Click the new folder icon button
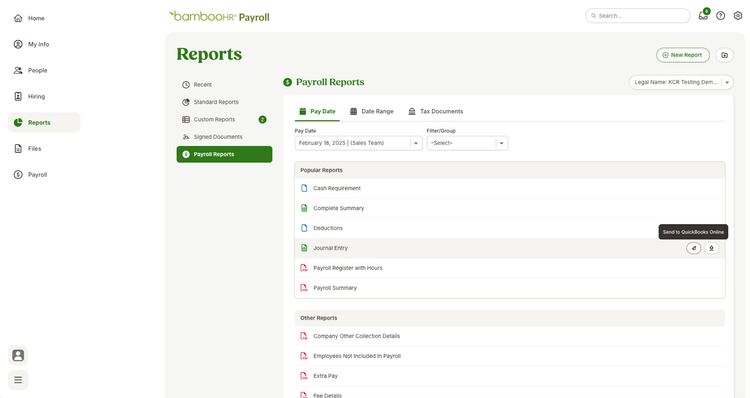 point(725,55)
